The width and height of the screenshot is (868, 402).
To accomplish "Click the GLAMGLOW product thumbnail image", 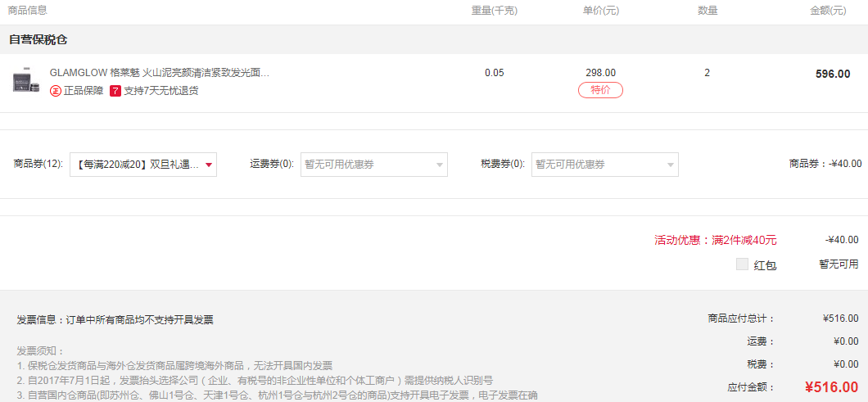I will (x=26, y=80).
